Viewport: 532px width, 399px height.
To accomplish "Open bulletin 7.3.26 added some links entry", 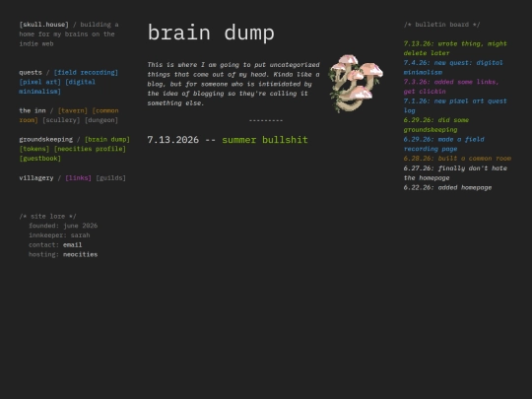I will point(451,87).
